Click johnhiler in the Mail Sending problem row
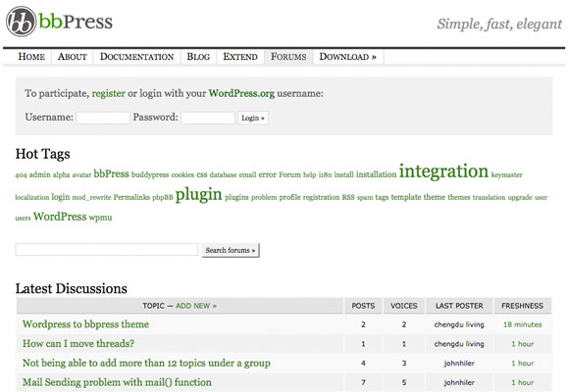The image size is (569, 392). 459,382
